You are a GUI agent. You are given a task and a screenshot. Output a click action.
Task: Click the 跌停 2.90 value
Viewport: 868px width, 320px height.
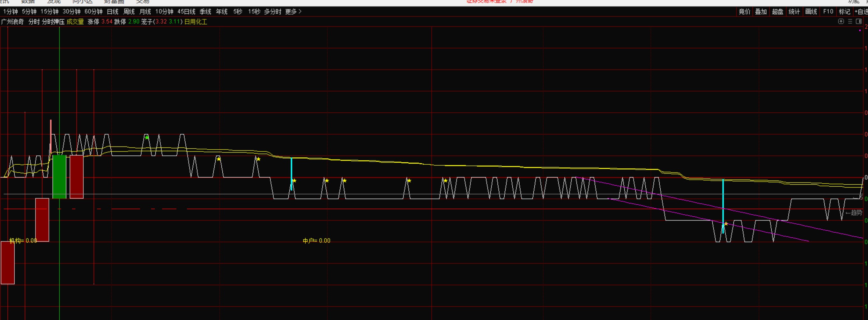click(x=127, y=22)
